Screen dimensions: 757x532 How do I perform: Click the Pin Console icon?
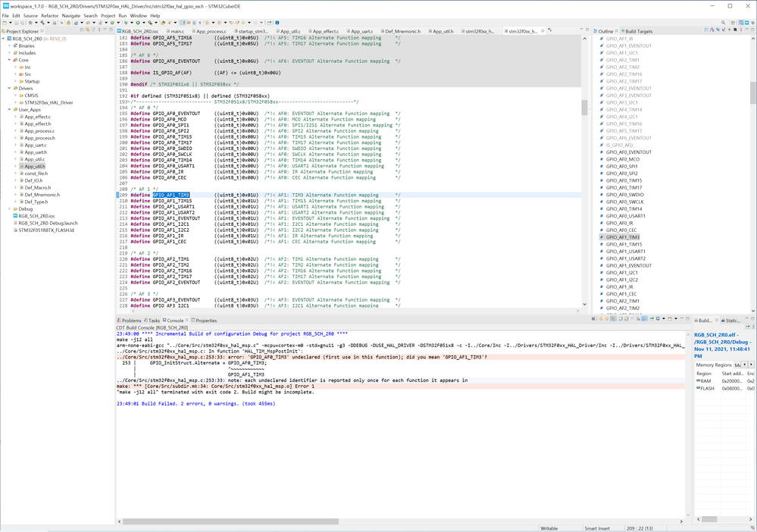[x=651, y=319]
